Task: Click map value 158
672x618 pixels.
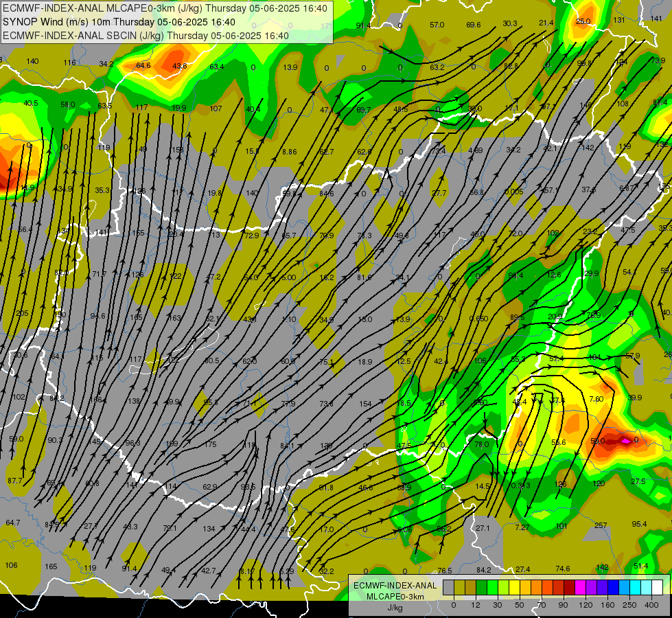Action: [177, 149]
